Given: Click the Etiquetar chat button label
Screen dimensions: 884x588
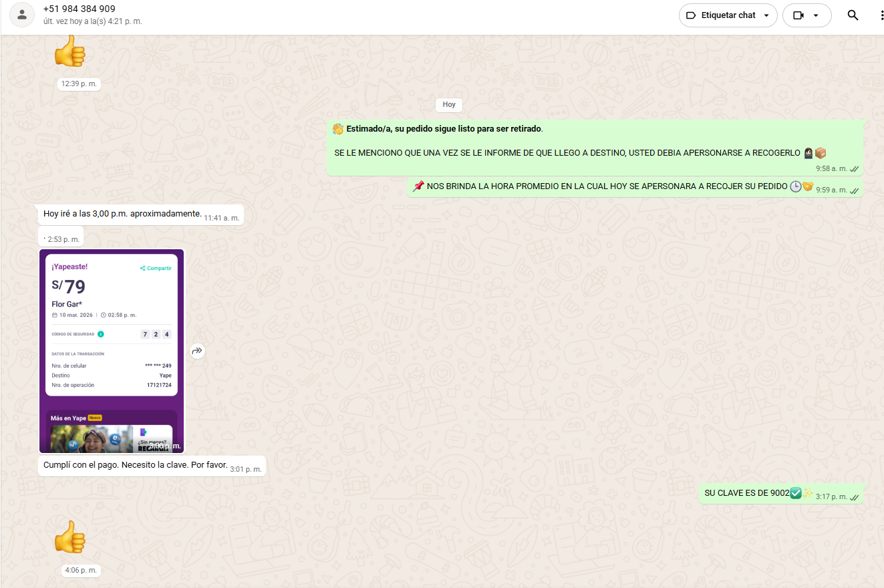Looking at the screenshot, I should [728, 15].
